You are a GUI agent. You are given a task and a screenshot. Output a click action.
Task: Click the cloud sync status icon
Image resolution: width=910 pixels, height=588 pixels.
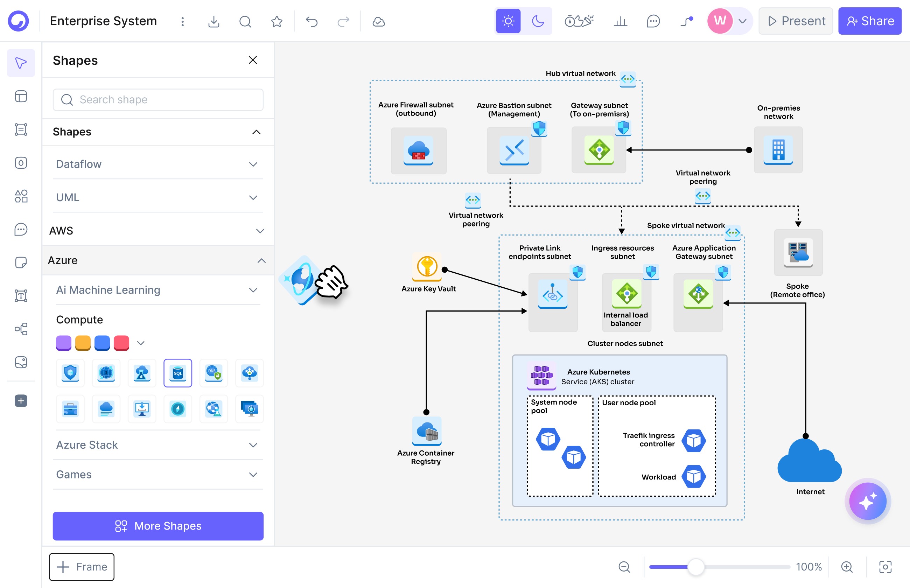pyautogui.click(x=378, y=21)
